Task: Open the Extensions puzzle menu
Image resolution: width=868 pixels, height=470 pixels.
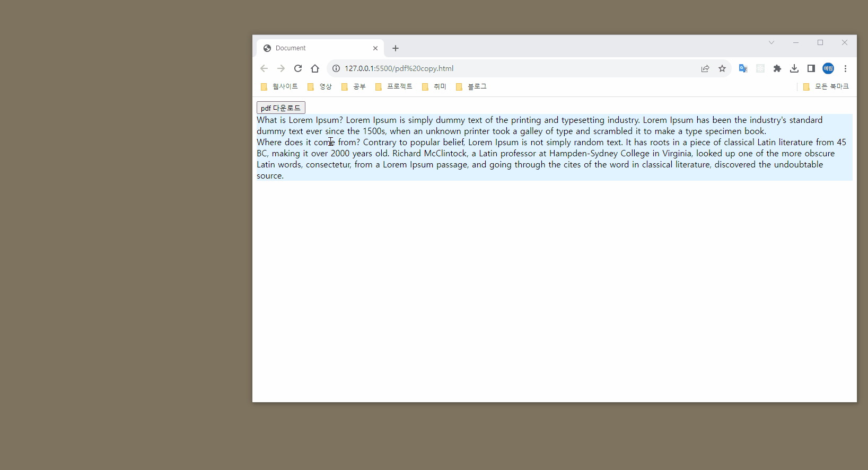Action: (777, 68)
